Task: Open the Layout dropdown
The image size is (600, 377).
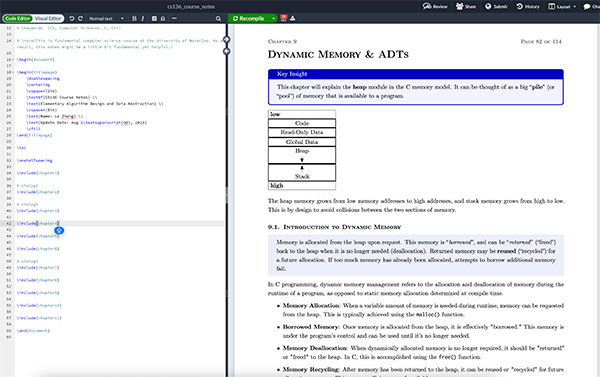Action: pyautogui.click(x=562, y=7)
